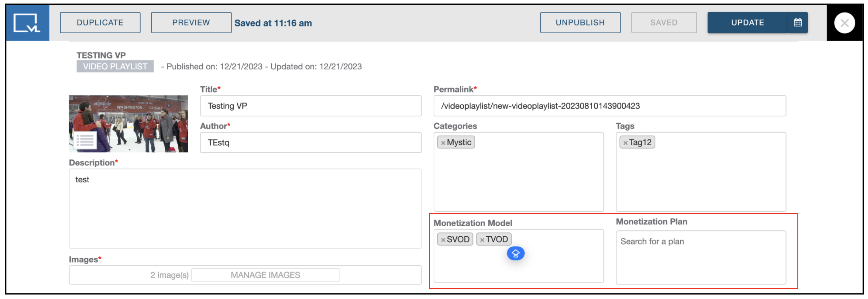This screenshot has width=868, height=299.
Task: Click the TESTING VP heading
Action: [101, 55]
